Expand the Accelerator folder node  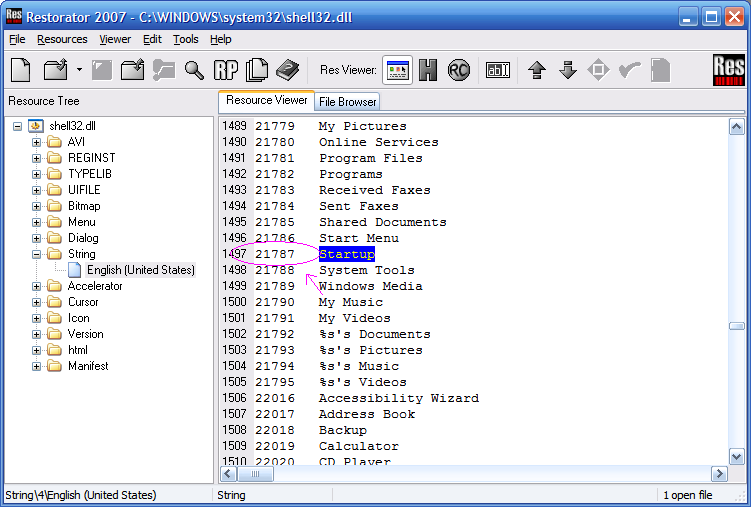click(x=36, y=286)
